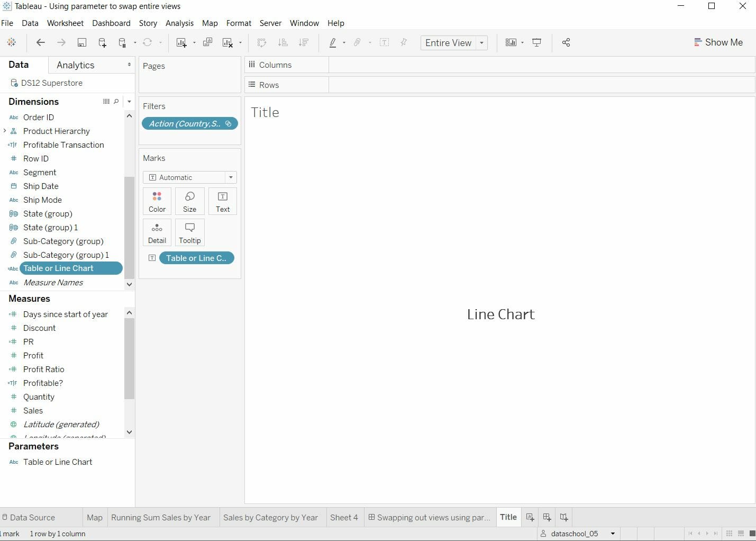Click the Presentation Mode icon
Viewport: 756px width, 541px height.
point(537,42)
